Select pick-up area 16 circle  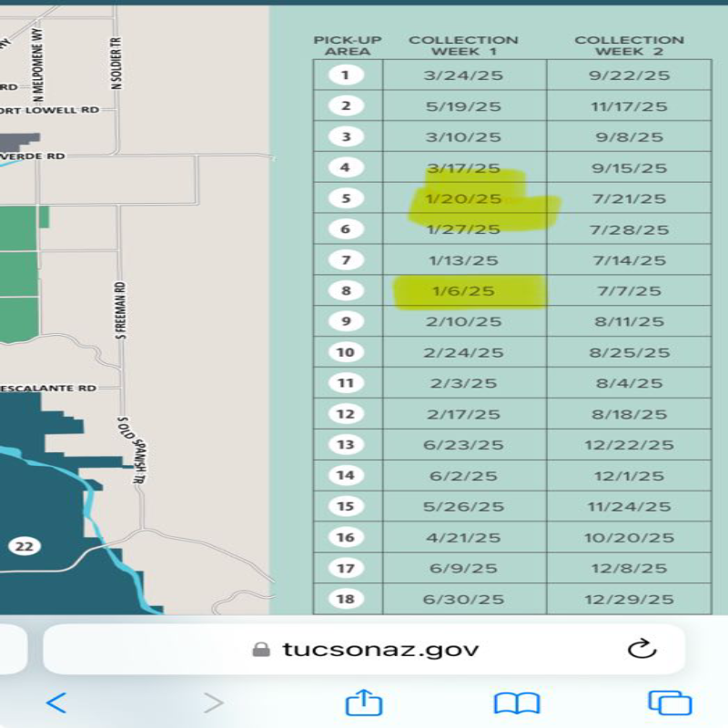[346, 537]
